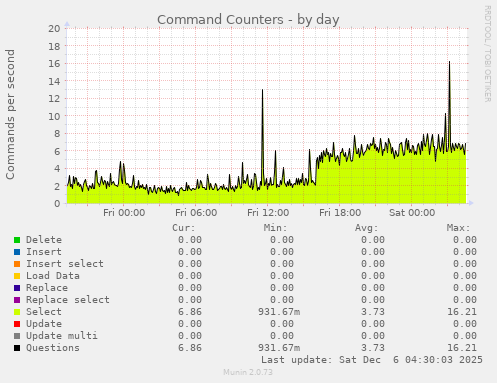Click the 'Questions' legend label
The width and height of the screenshot is (497, 383).
[53, 348]
